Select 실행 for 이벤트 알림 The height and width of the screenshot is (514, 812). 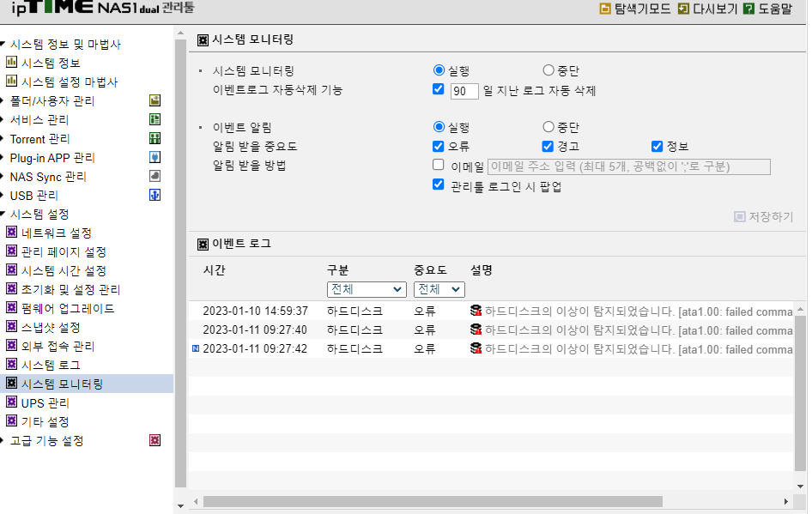[439, 127]
